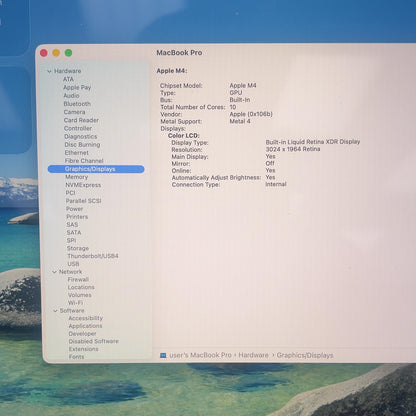The height and width of the screenshot is (416, 416).
Task: Select Firewall under Network
Action: (x=78, y=279)
